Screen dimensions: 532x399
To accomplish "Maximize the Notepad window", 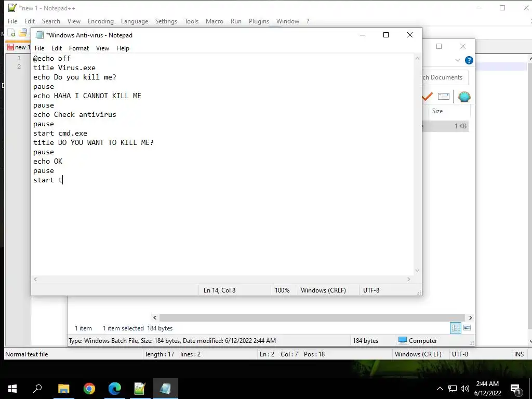I will pos(386,35).
